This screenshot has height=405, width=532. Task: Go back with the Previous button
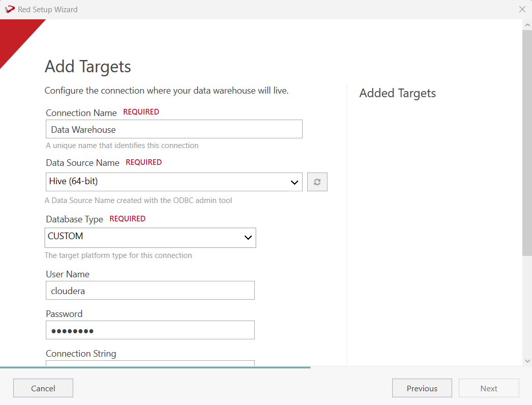[x=422, y=388]
